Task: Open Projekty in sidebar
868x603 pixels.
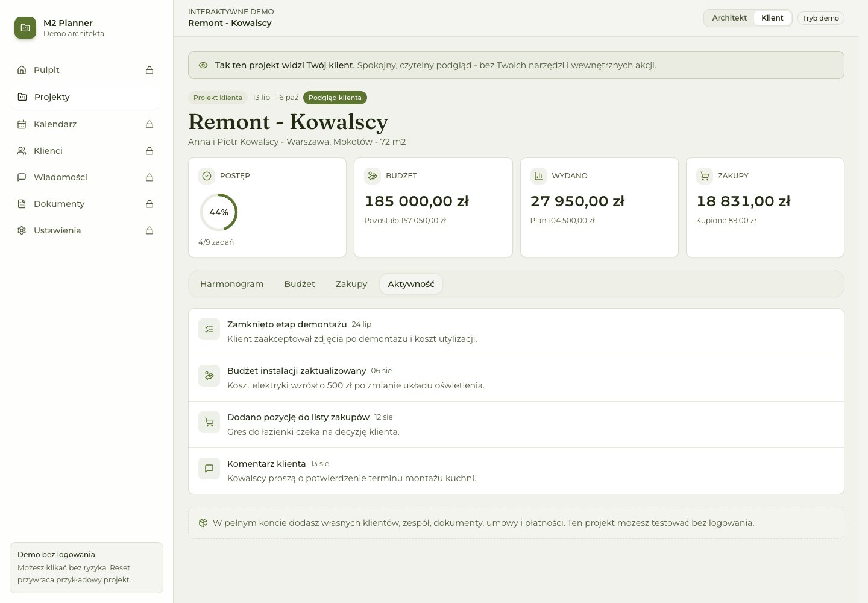Action: pyautogui.click(x=85, y=97)
